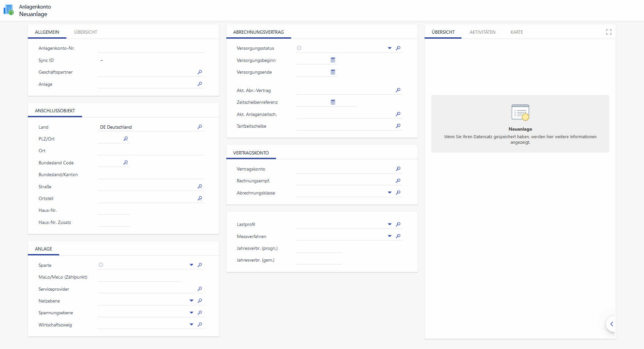
Task: Open the Karte tab
Action: (516, 32)
